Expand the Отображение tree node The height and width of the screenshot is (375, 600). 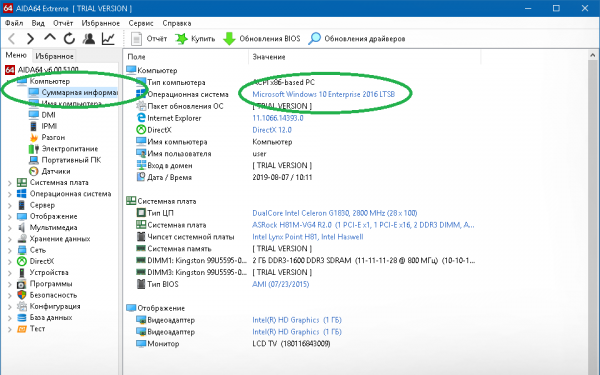pos(10,217)
